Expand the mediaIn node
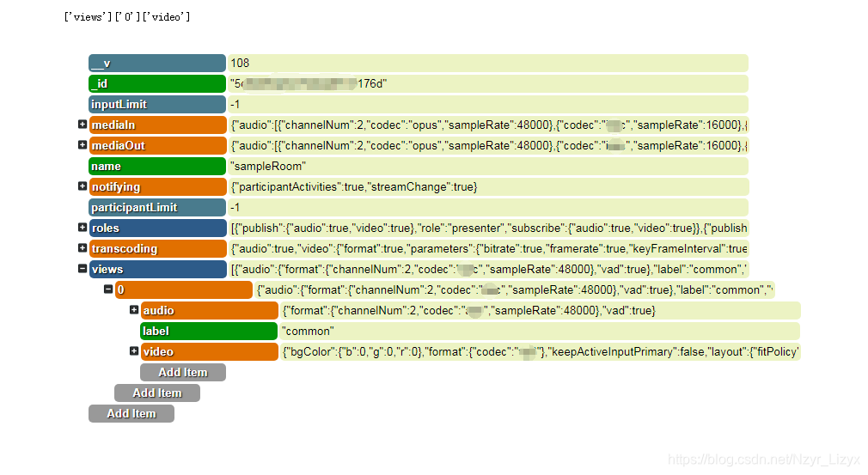868x475 pixels. tap(83, 125)
